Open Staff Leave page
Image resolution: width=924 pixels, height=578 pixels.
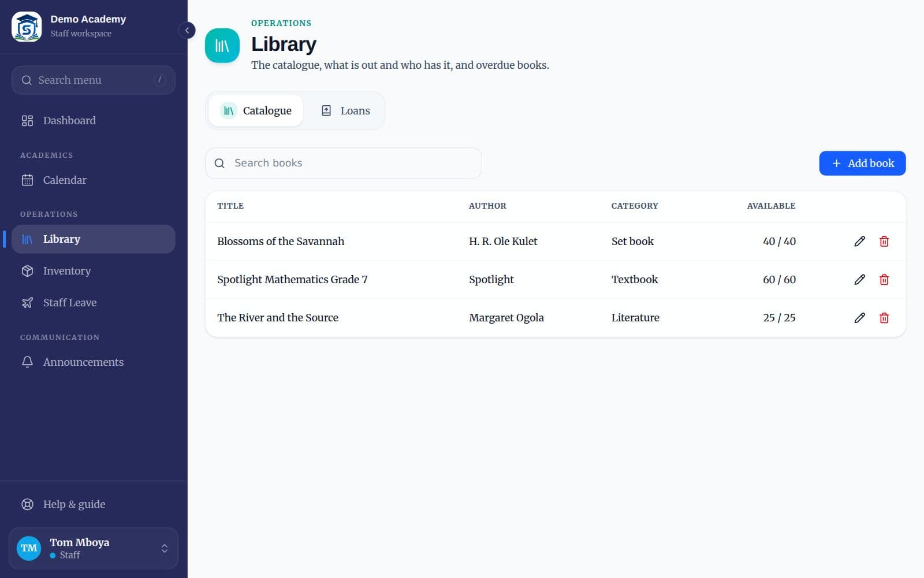point(94,303)
